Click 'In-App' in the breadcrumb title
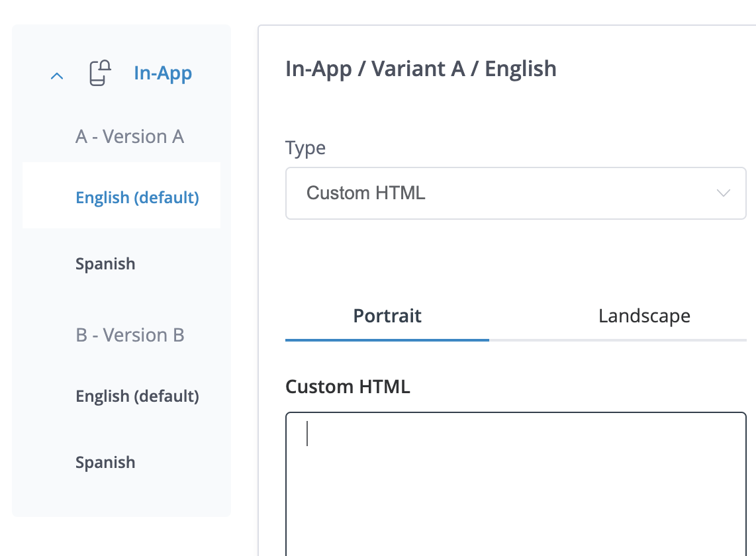The image size is (756, 556). (x=318, y=69)
